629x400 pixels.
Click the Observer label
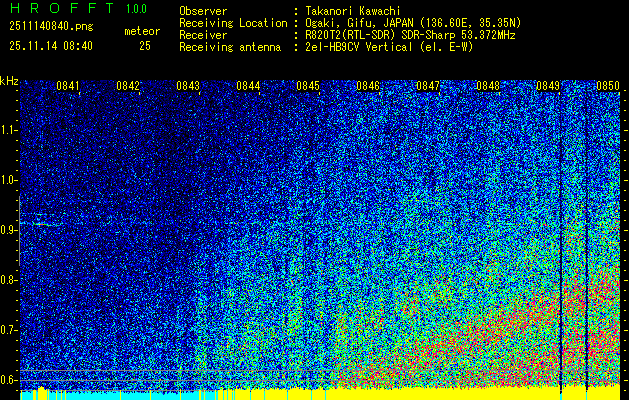pyautogui.click(x=203, y=11)
